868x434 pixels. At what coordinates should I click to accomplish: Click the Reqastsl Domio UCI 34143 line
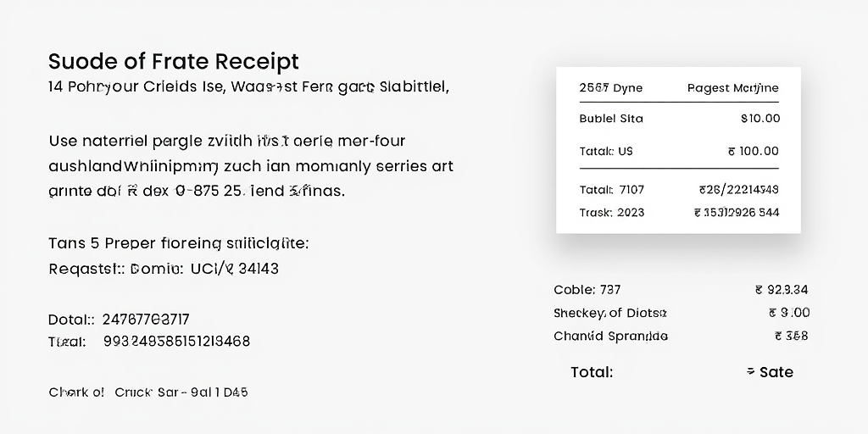click(x=164, y=269)
